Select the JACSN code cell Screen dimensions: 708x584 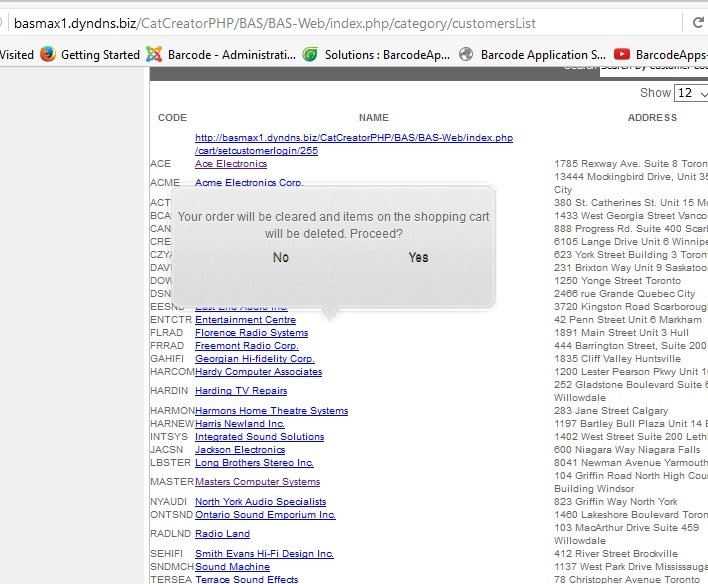click(167, 450)
